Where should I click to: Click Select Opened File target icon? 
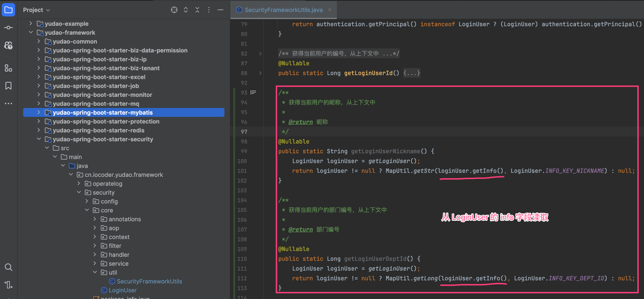pyautogui.click(x=174, y=10)
